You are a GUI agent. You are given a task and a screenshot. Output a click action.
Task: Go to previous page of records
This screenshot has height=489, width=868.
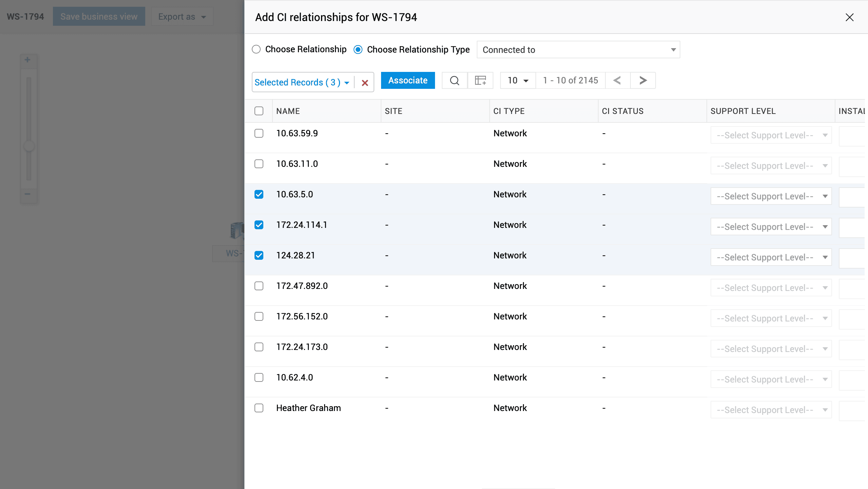(x=617, y=81)
